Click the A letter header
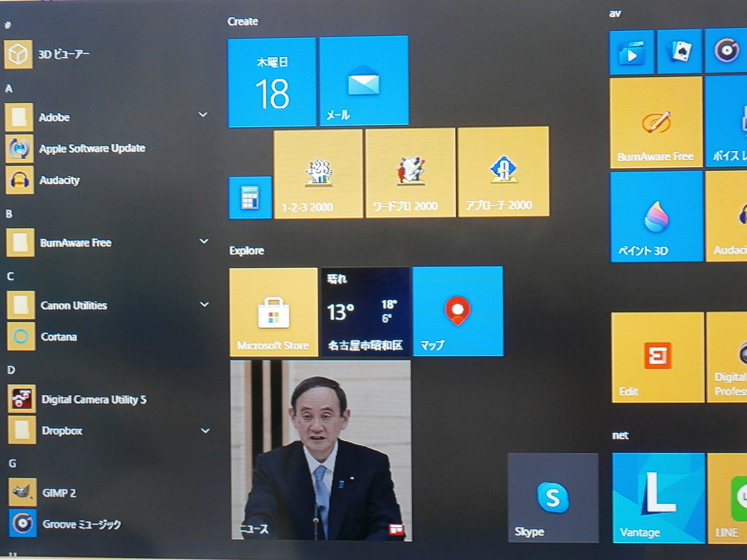Viewport: 747px width, 560px height. coord(9,88)
